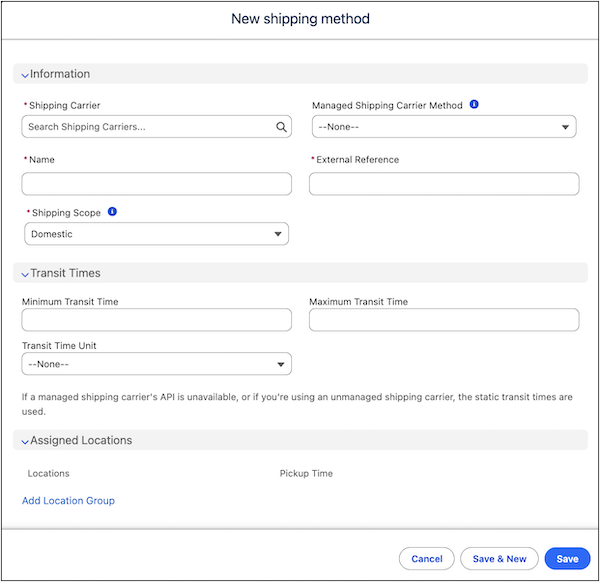Open the Shipping Scope dropdown showing Domestic

pyautogui.click(x=157, y=234)
